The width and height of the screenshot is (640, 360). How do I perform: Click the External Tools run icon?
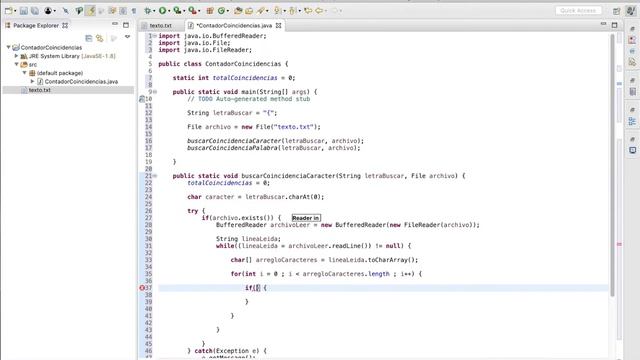click(192, 11)
